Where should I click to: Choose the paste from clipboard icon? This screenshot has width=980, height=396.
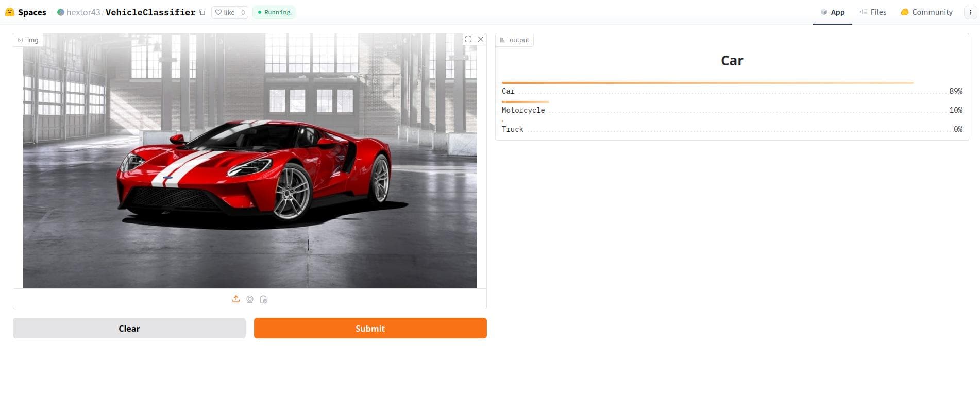coord(264,299)
